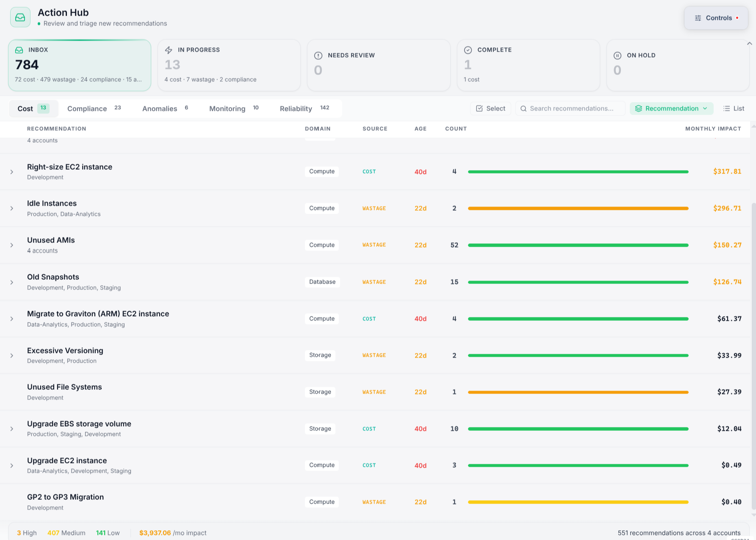Click COST source on Upgrade EC2 instance row
Screen dimensions: 756x540
(369, 465)
